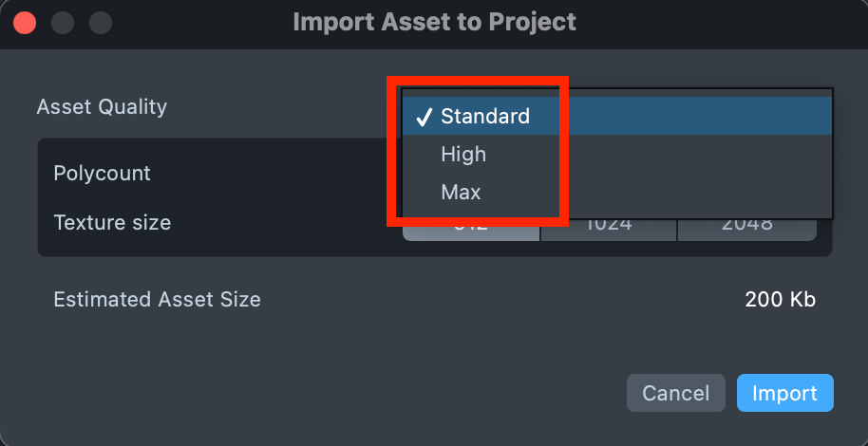Viewport: 868px width, 446px height.
Task: Click the gray zoom window button
Action: pos(100,22)
